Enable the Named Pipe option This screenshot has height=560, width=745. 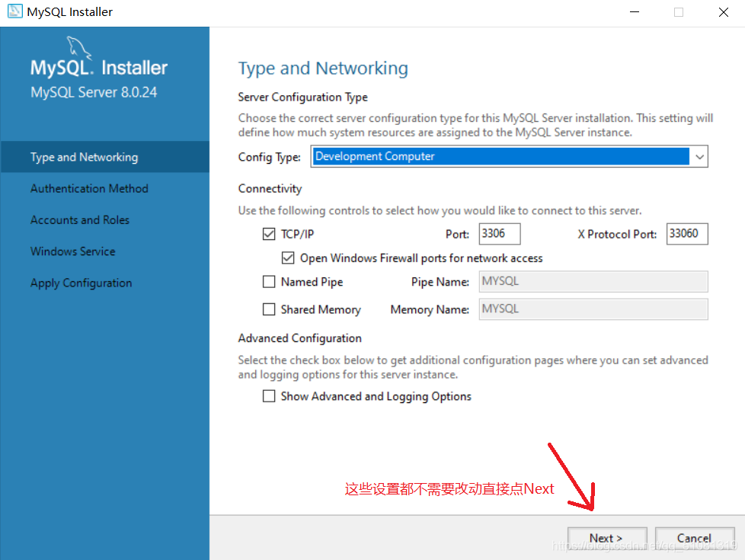269,281
